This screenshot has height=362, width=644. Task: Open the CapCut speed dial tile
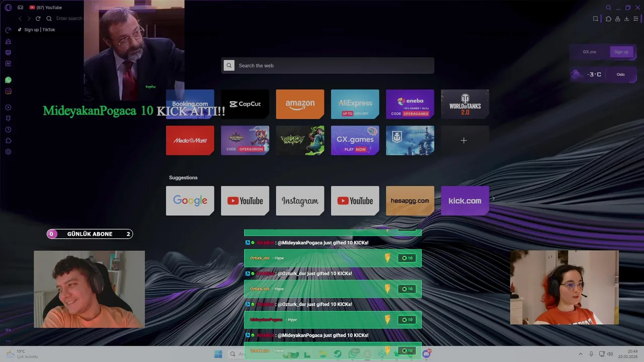(x=245, y=104)
